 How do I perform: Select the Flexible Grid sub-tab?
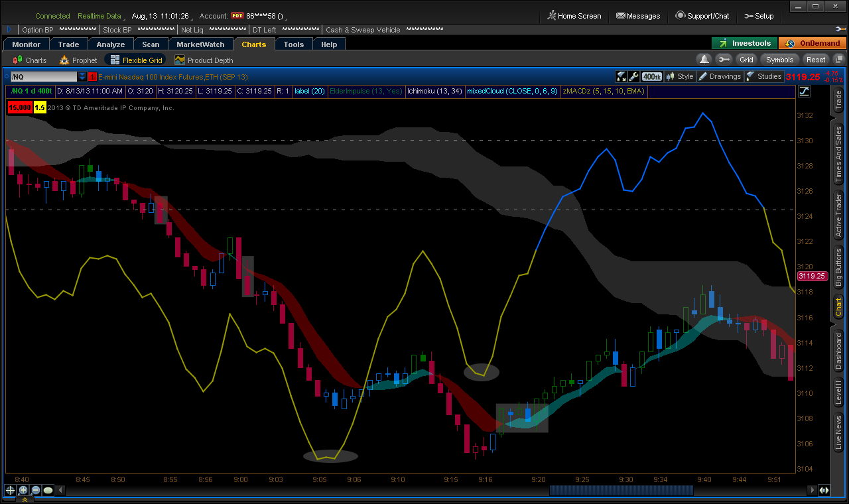coord(136,60)
